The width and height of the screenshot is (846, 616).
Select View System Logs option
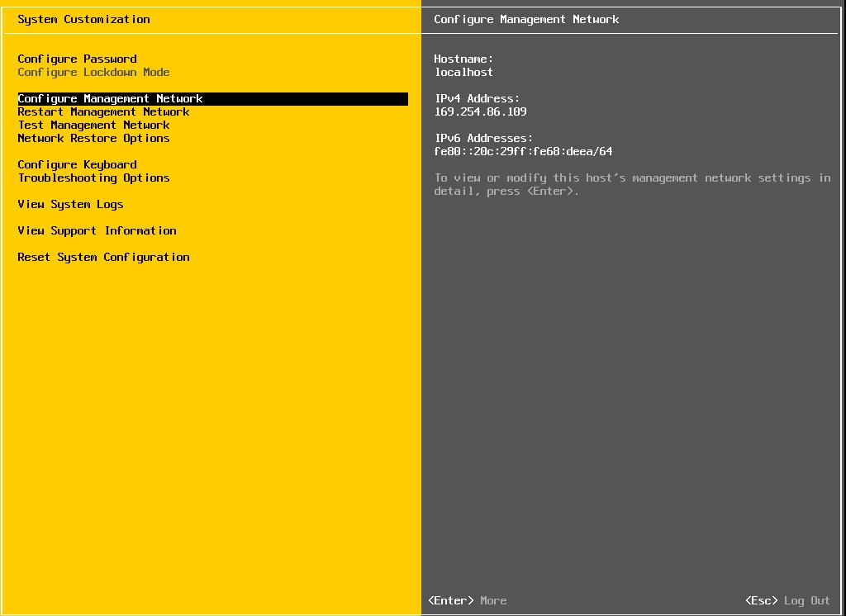(x=70, y=204)
